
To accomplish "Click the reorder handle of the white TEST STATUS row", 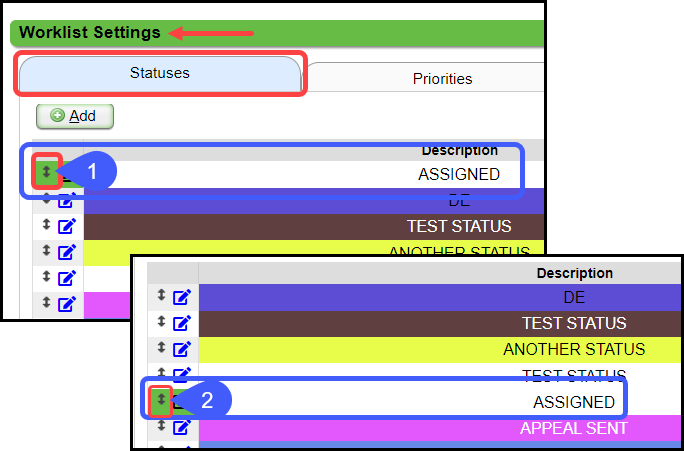I will pyautogui.click(x=161, y=374).
